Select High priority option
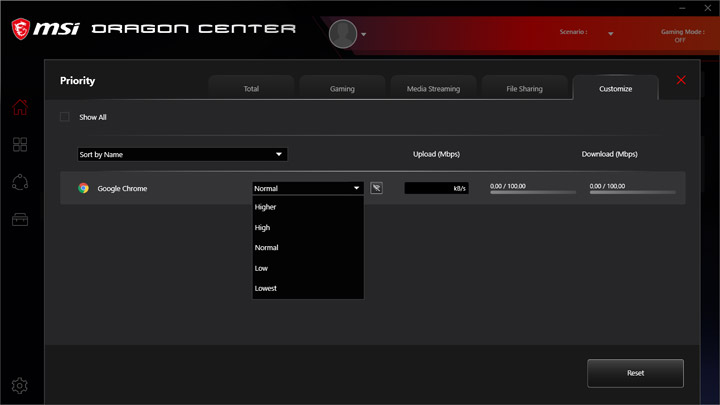This screenshot has width=720, height=405. (x=308, y=227)
